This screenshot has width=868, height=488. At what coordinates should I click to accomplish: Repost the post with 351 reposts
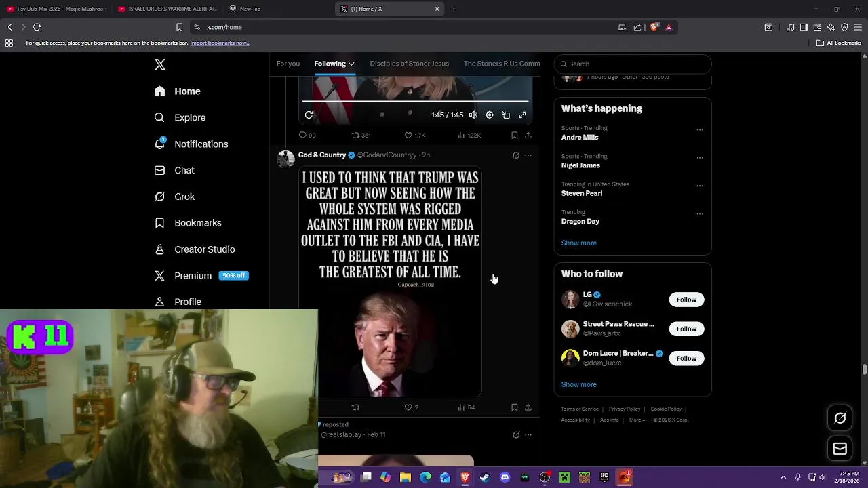click(x=361, y=136)
